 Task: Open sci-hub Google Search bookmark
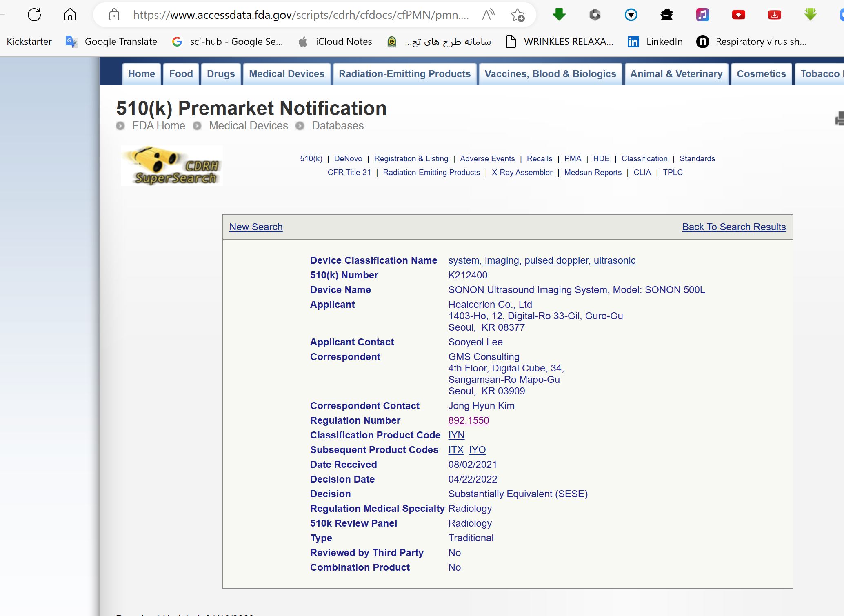[x=227, y=42]
